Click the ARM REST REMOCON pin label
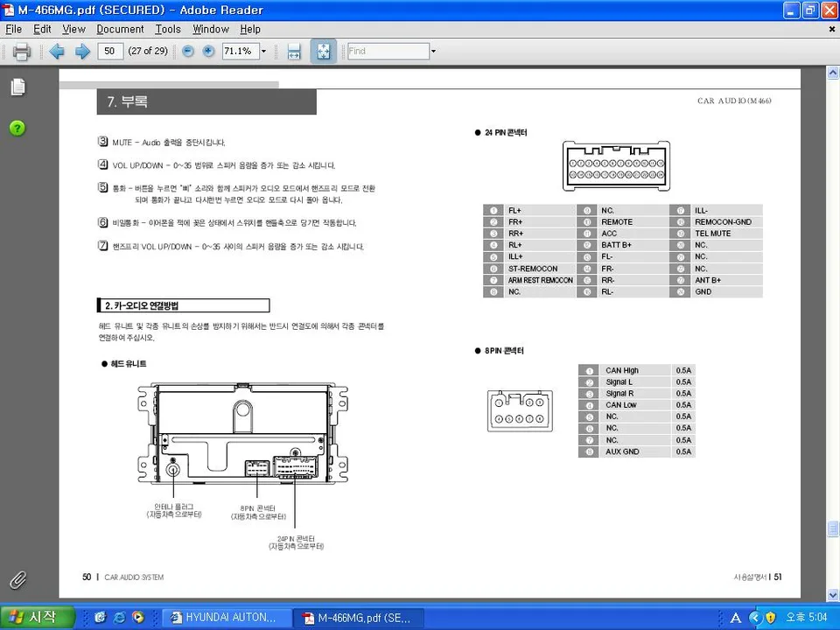Viewport: 840px width, 630px height. [541, 280]
